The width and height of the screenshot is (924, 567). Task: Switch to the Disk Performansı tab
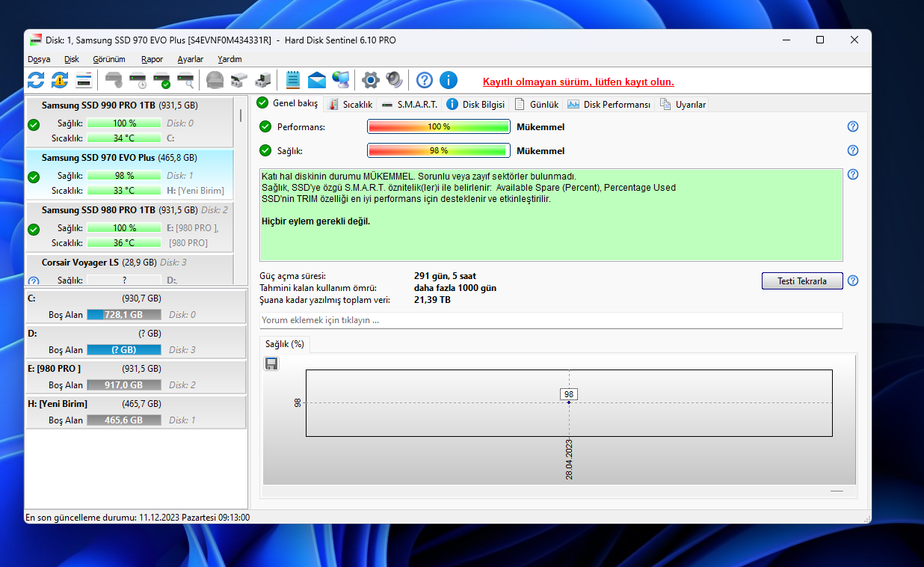pyautogui.click(x=609, y=105)
